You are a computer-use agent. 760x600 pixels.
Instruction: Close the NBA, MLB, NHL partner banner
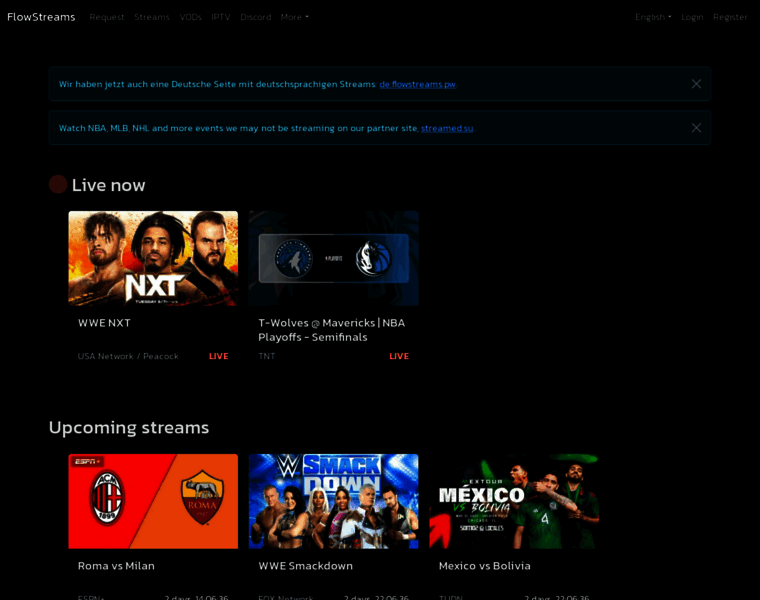pos(696,128)
